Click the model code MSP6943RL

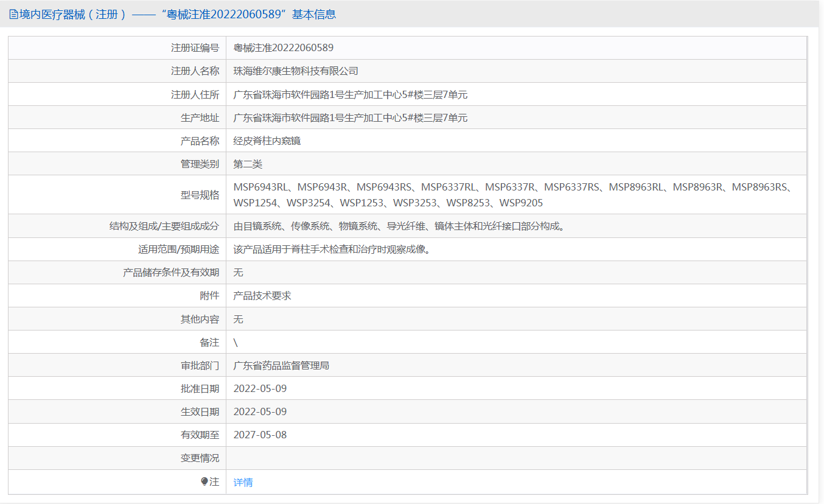pyautogui.click(x=260, y=187)
